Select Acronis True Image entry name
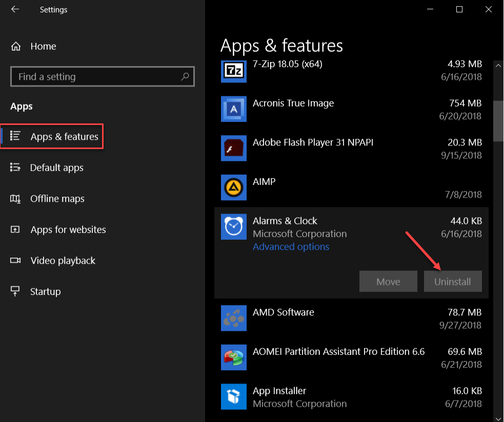Screen dimensions: 504x422 point(293,103)
